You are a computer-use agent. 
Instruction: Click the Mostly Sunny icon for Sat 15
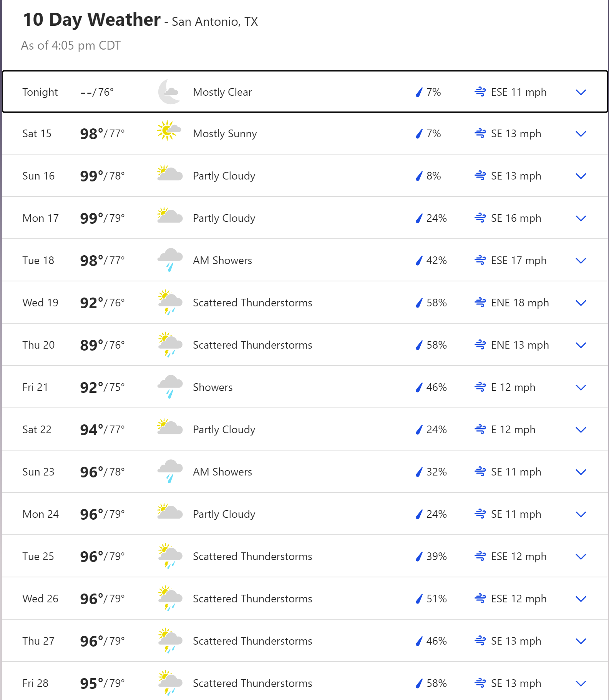click(169, 130)
